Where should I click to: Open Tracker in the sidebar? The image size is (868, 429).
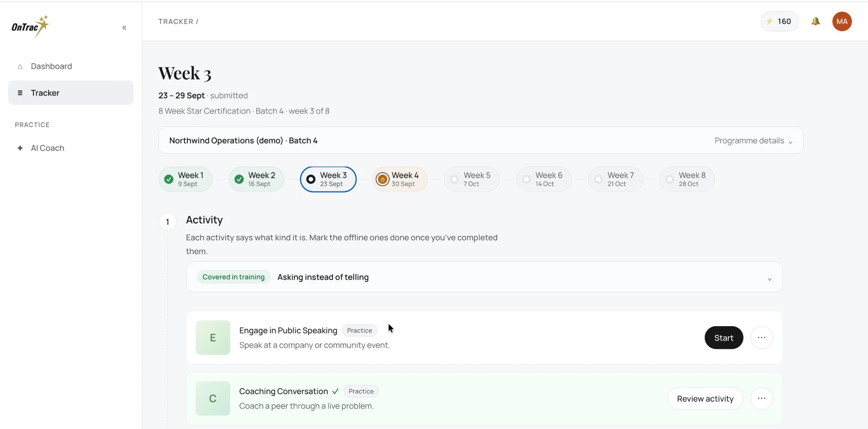click(x=71, y=93)
